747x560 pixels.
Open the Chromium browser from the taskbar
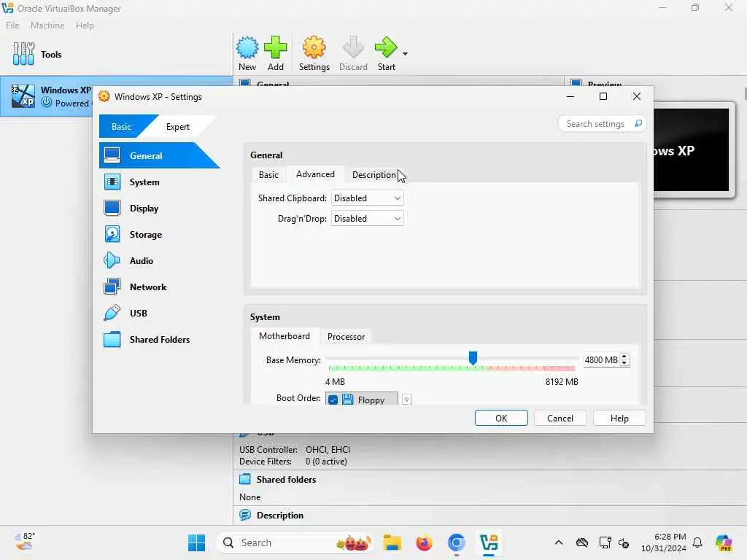point(456,542)
